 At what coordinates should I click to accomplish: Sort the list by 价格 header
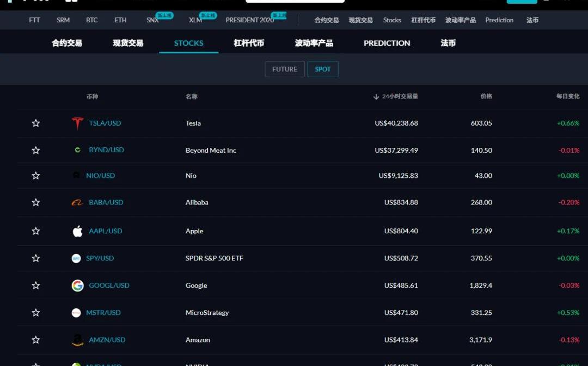tap(486, 96)
